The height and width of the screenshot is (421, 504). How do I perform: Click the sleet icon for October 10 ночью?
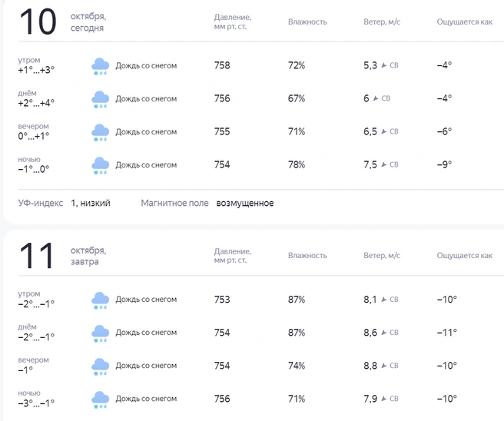pyautogui.click(x=100, y=165)
